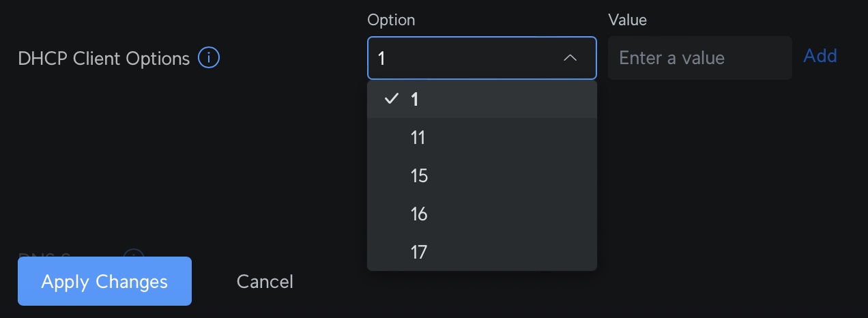Choose option 11 from the list
868x318 pixels.
(x=482, y=138)
